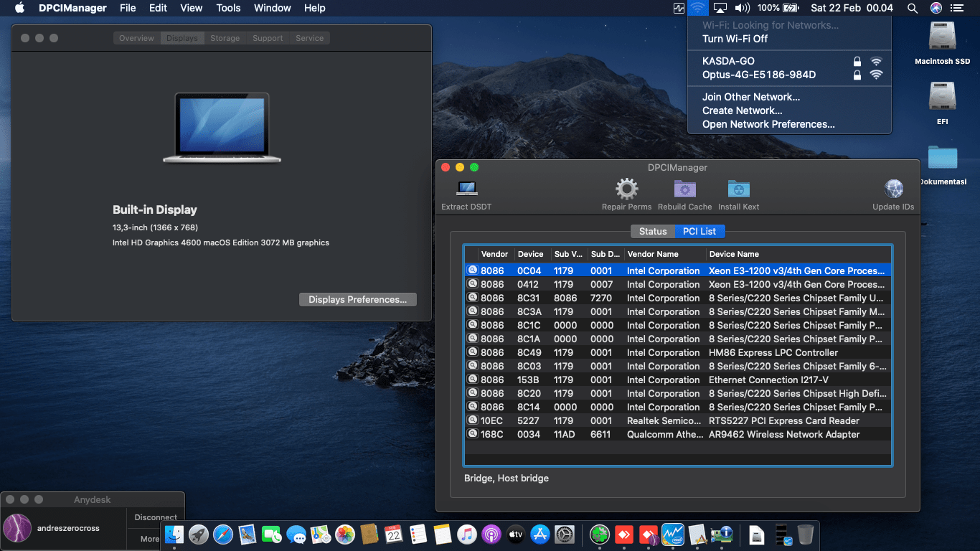Viewport: 980px width, 551px height.
Task: Open the Trash in the Dock
Action: 806,534
